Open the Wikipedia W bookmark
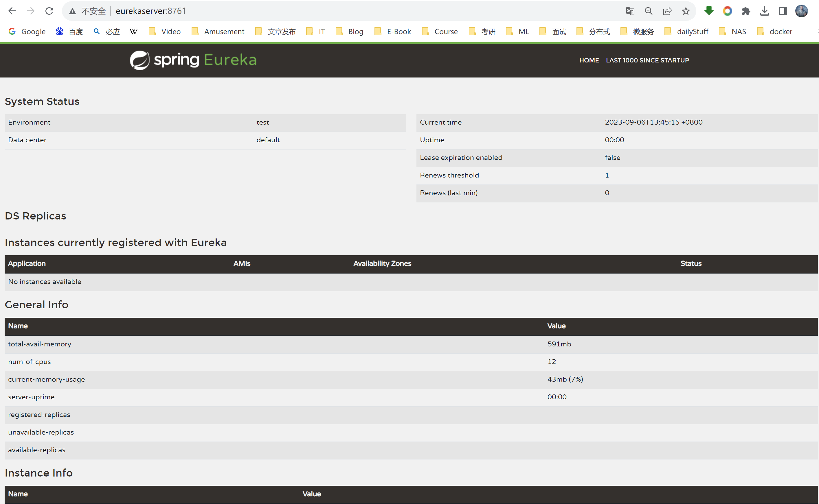The image size is (819, 504). pos(133,31)
